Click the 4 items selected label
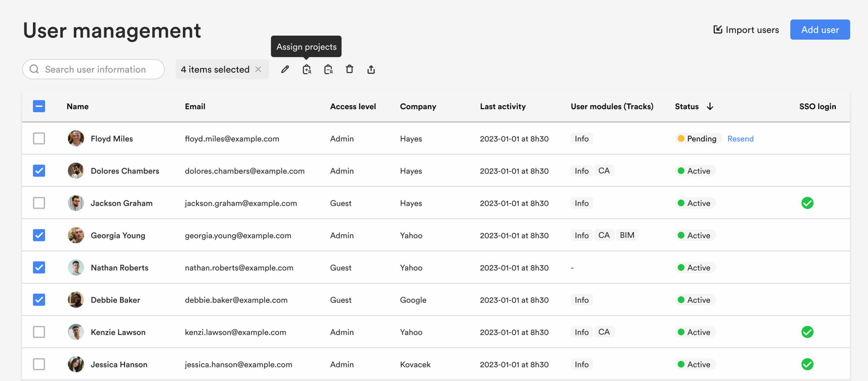Image resolution: width=868 pixels, height=381 pixels. [215, 69]
